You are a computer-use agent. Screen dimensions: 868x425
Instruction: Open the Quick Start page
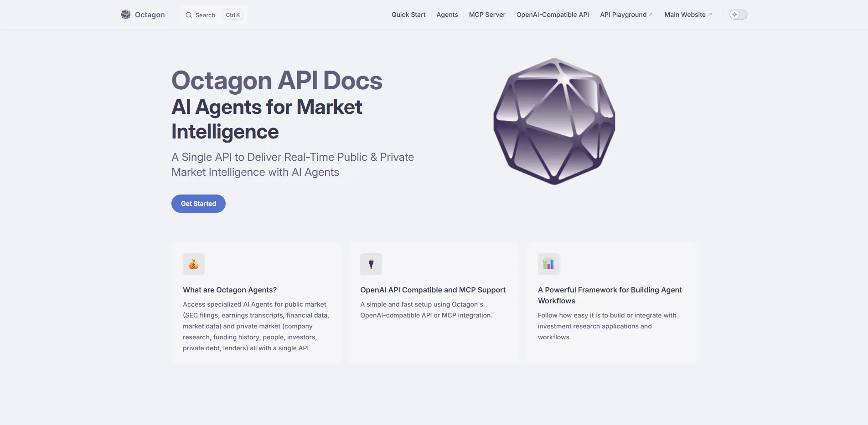(x=408, y=14)
